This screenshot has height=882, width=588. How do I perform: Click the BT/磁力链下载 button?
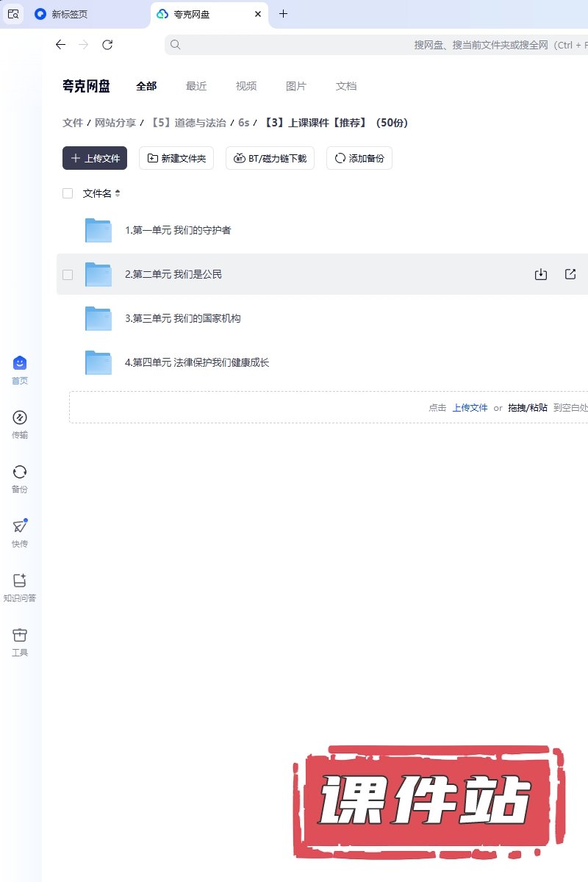point(270,158)
